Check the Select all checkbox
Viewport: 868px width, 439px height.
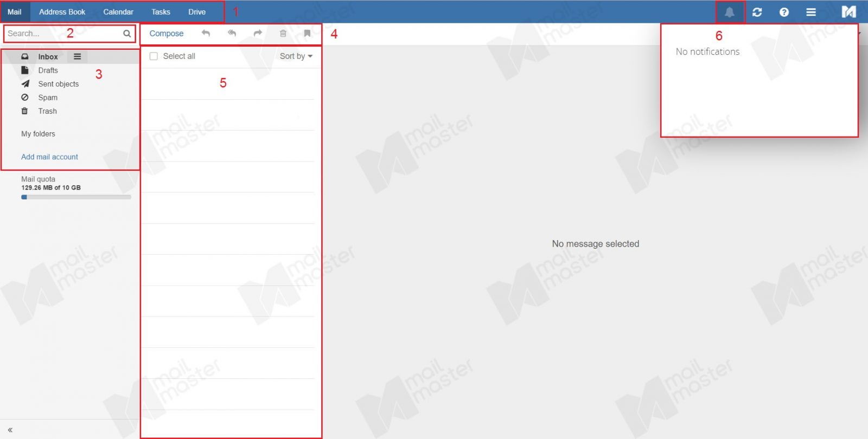click(x=154, y=56)
